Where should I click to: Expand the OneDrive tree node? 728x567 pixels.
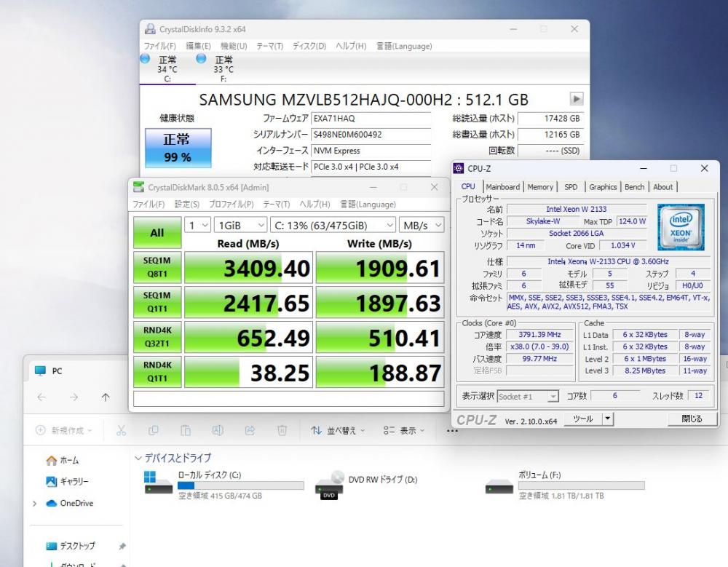[x=35, y=504]
